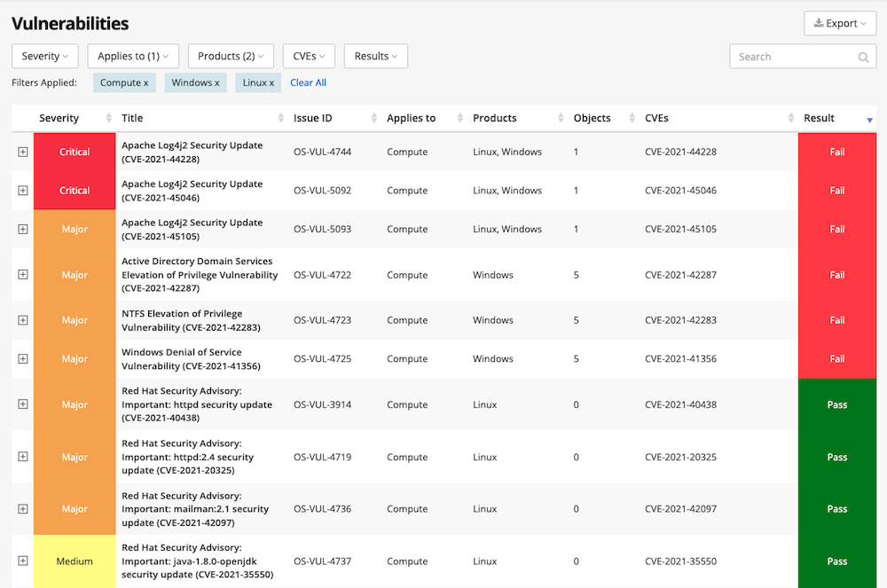Remove the Compute filter chip
The image size is (887, 588).
[x=145, y=82]
